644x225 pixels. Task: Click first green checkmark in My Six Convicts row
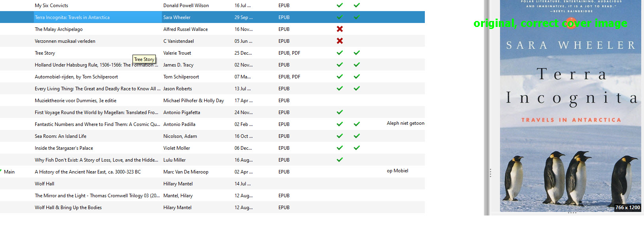(339, 5)
